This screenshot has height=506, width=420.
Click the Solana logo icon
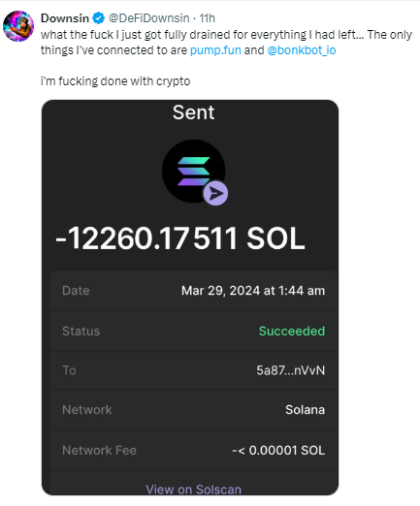pos(193,172)
